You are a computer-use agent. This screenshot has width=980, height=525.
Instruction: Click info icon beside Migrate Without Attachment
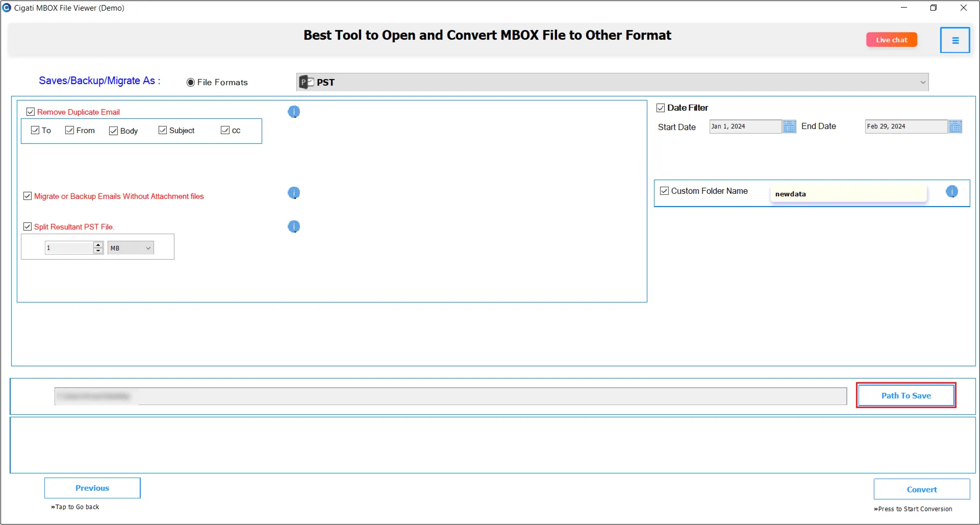(294, 193)
